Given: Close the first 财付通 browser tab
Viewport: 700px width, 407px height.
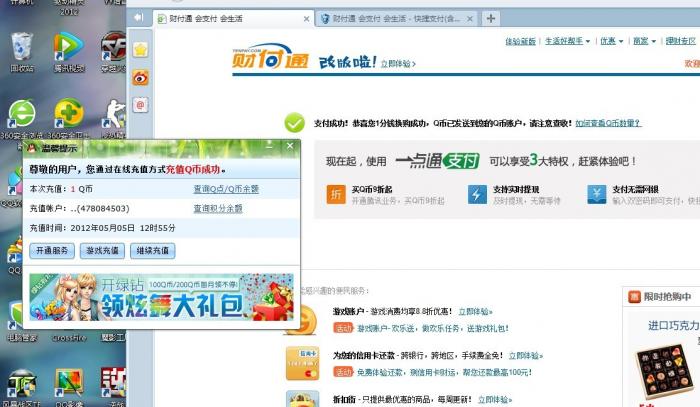Looking at the screenshot, I should 306,19.
